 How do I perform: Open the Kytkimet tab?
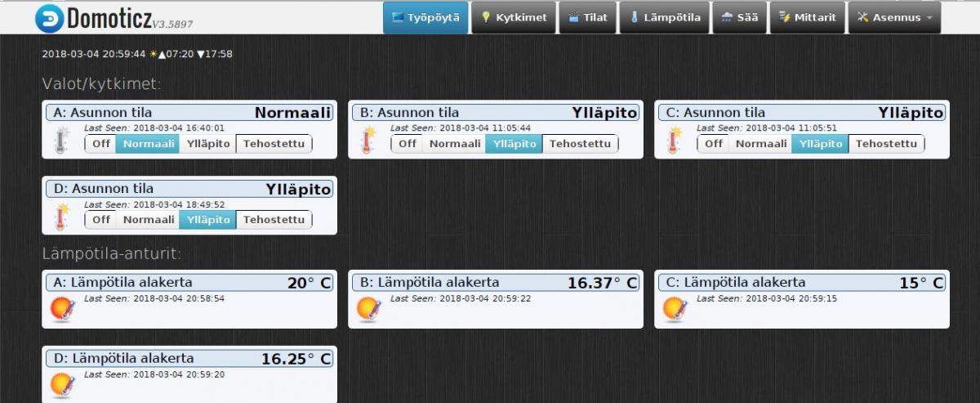point(514,17)
